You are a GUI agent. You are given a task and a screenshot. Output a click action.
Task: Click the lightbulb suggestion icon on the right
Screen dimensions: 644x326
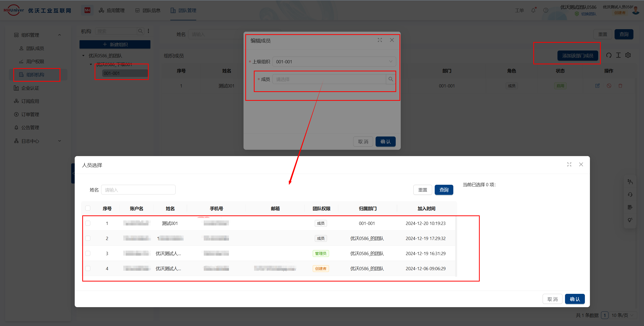pos(630,220)
